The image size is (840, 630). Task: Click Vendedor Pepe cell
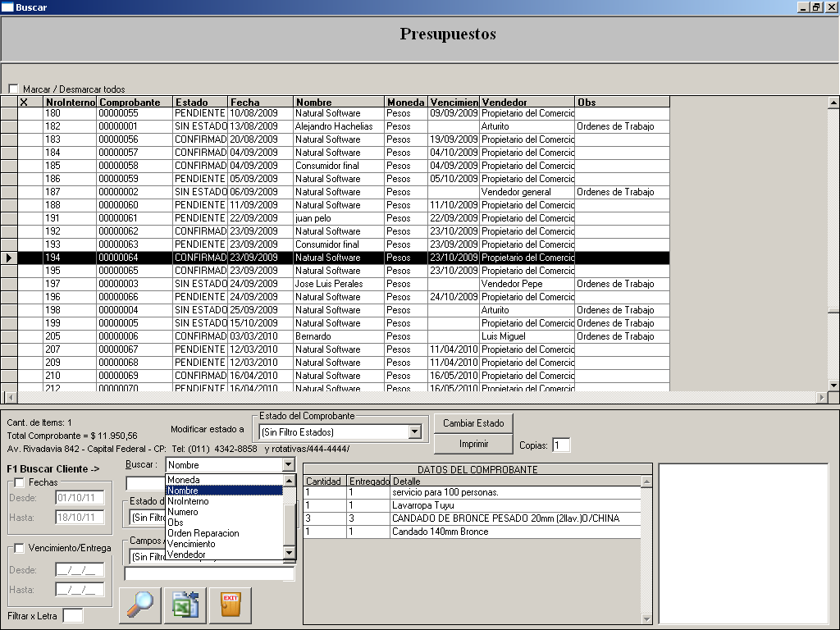[527, 284]
